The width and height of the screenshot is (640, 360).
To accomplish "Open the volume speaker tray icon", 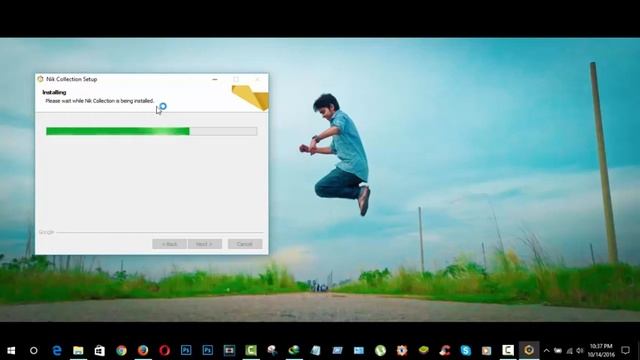I will (x=580, y=351).
